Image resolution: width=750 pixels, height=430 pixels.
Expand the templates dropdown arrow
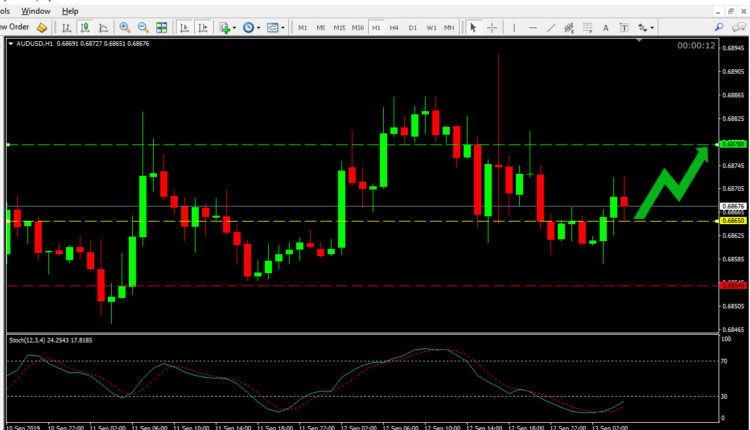(x=283, y=28)
